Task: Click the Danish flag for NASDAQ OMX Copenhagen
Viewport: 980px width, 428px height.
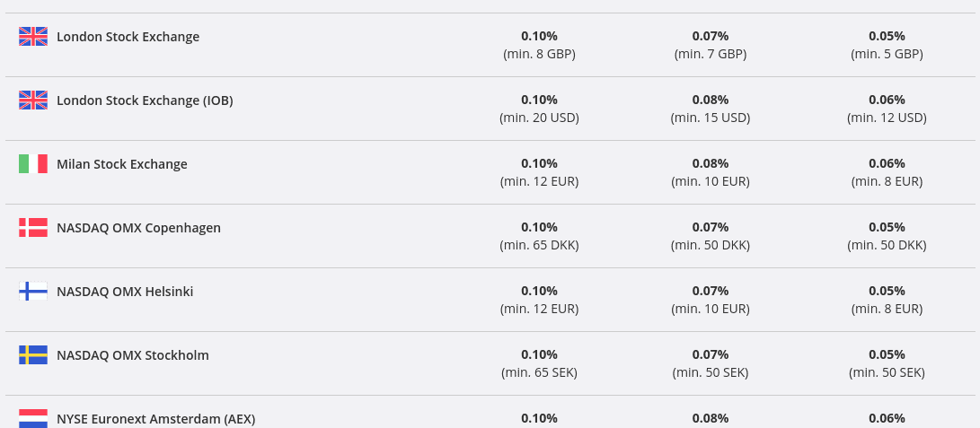Action: point(33,227)
